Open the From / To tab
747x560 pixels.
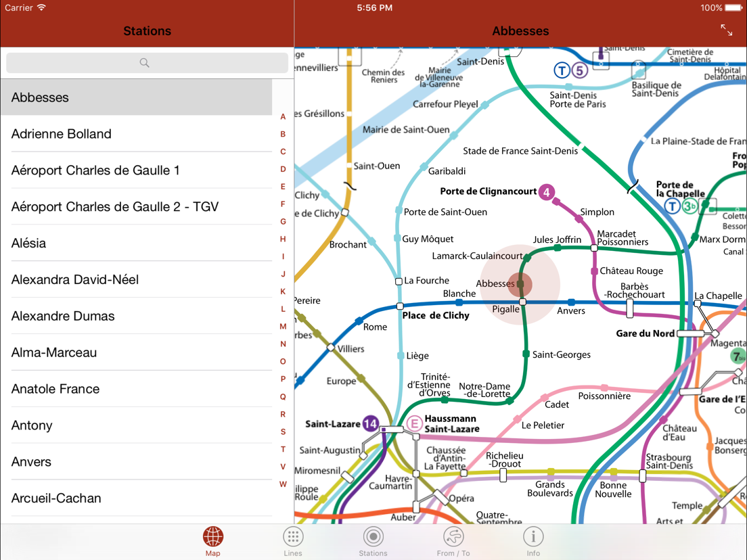pyautogui.click(x=453, y=542)
